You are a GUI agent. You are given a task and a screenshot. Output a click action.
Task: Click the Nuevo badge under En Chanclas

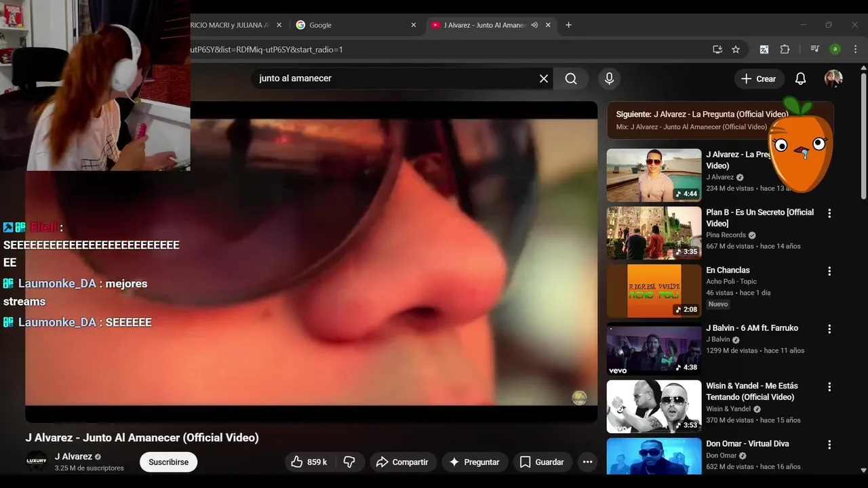tap(718, 304)
